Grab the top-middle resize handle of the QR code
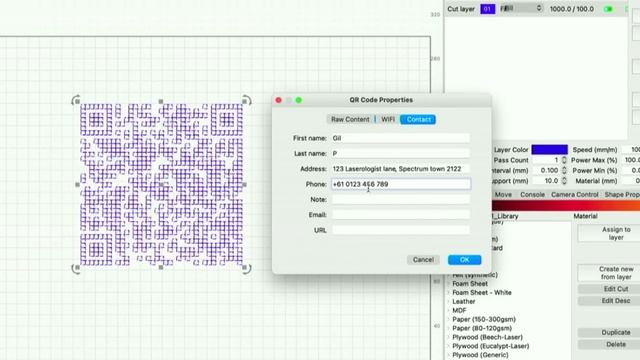This screenshot has height=360, width=640. [x=161, y=101]
